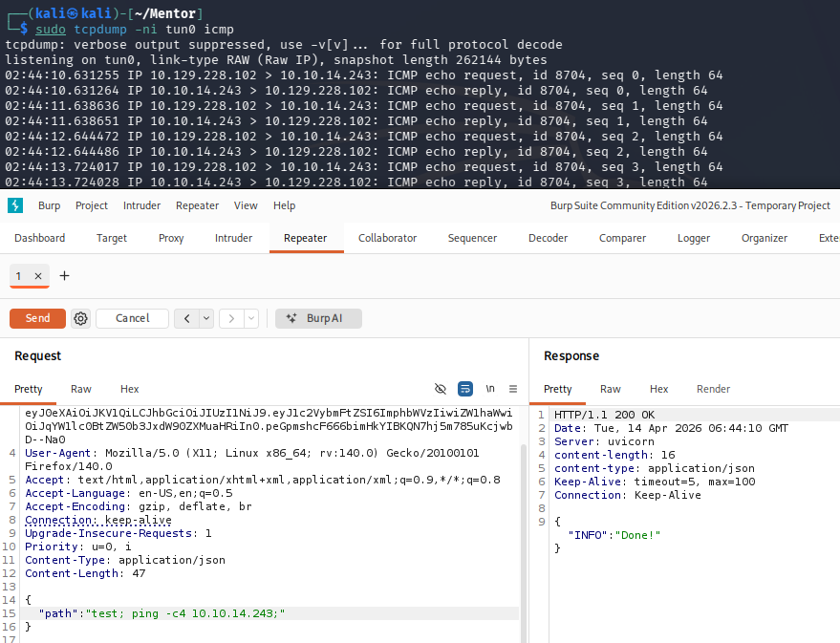
Task: Toggle the blue message wrap icon
Action: 465,389
